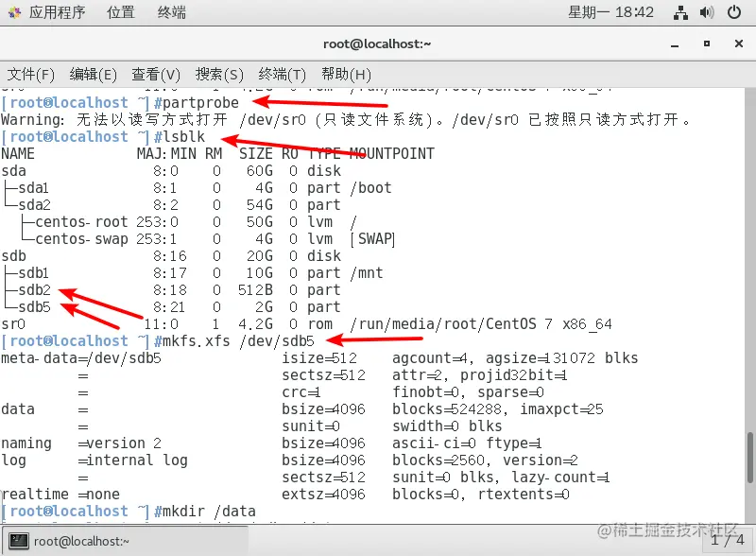The image size is (756, 556).
Task: Click the sda disk row name
Action: [13, 171]
